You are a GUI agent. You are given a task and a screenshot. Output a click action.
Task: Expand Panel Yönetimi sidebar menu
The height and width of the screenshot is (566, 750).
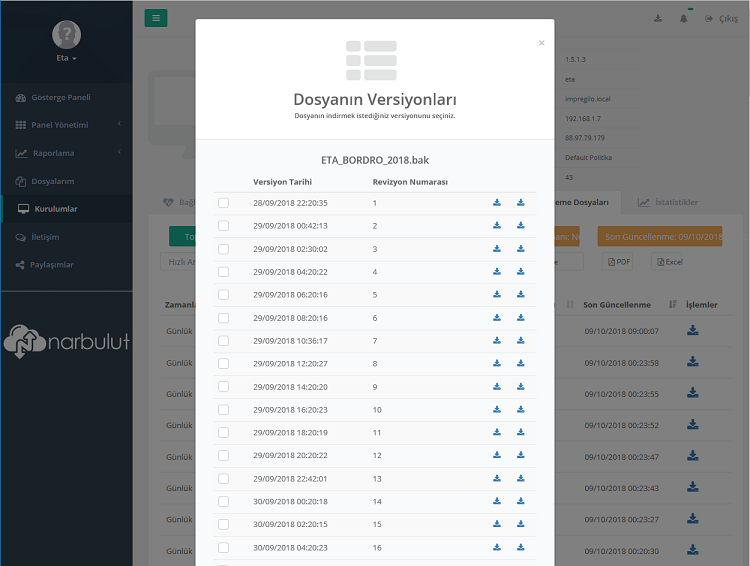click(x=66, y=125)
